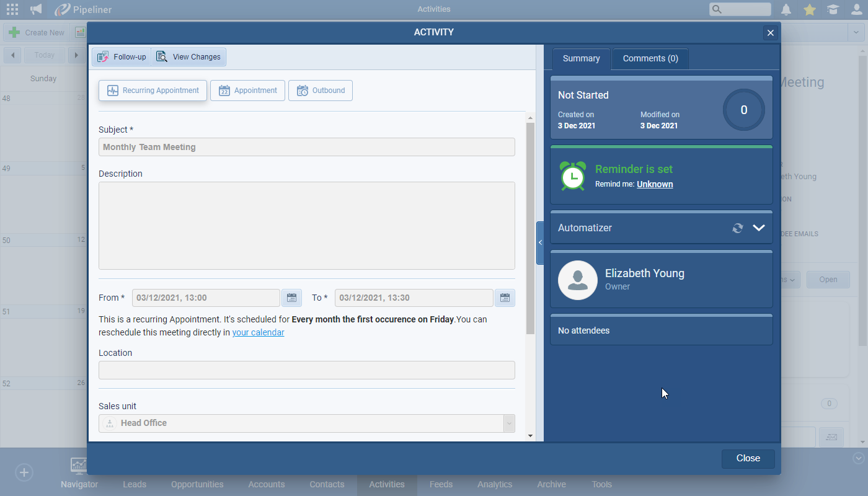Screen dimensions: 868x496
Task: Switch to the Comments tab
Action: pos(650,58)
